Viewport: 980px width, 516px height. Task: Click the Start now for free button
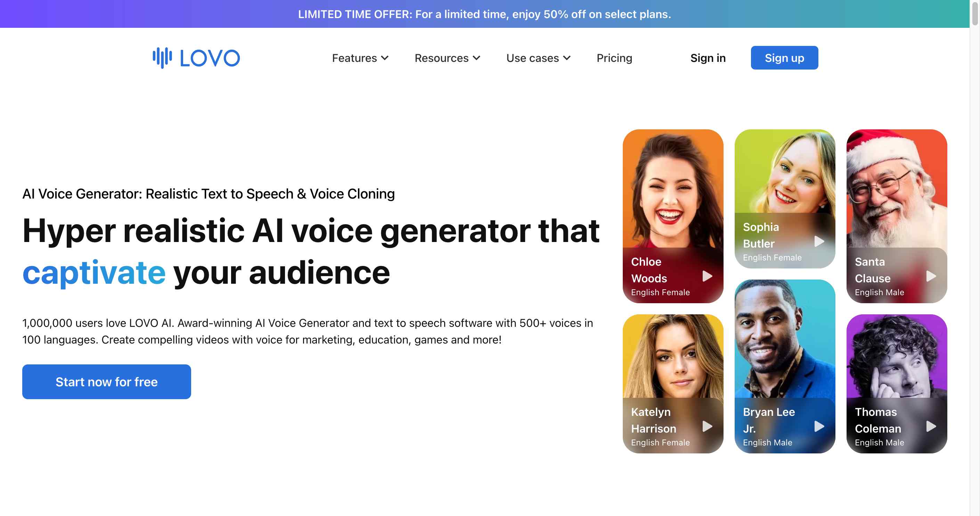pyautogui.click(x=106, y=382)
